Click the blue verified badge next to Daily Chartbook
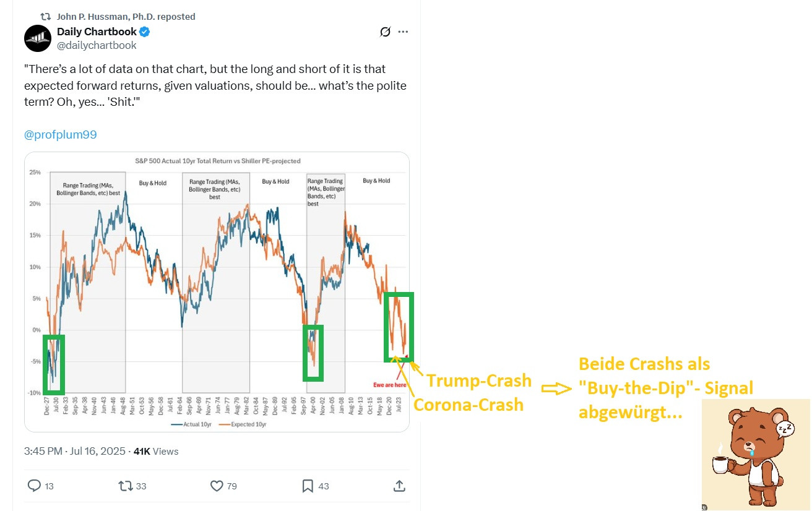This screenshot has height=511, width=812. pos(145,32)
